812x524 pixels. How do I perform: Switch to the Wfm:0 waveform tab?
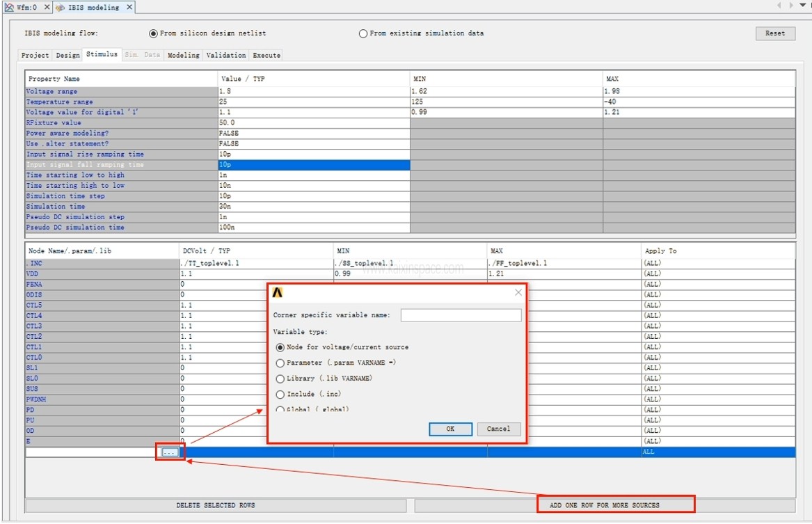pyautogui.click(x=21, y=7)
